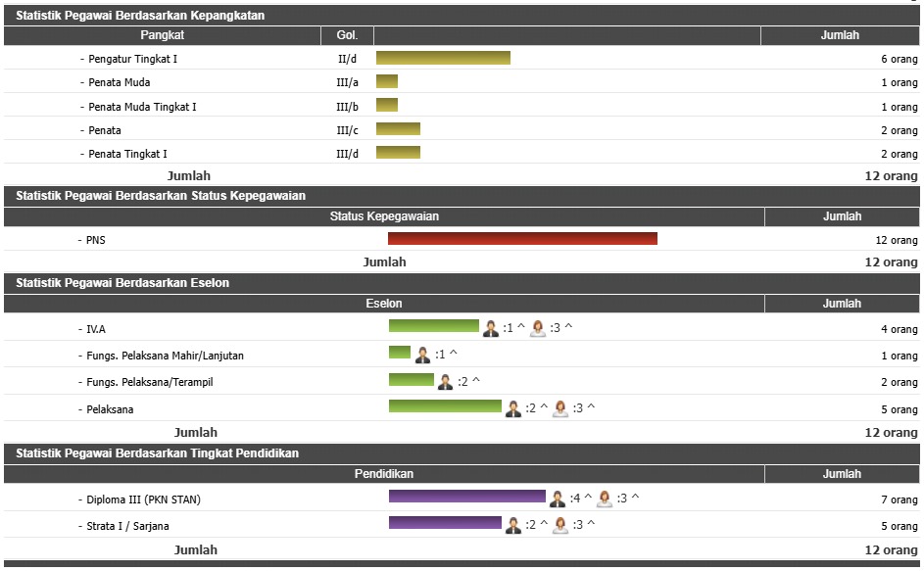The width and height of the screenshot is (924, 571).
Task: Click male icon in Fungs. Pelaksana Mahir/Lanjutan row
Action: (422, 356)
